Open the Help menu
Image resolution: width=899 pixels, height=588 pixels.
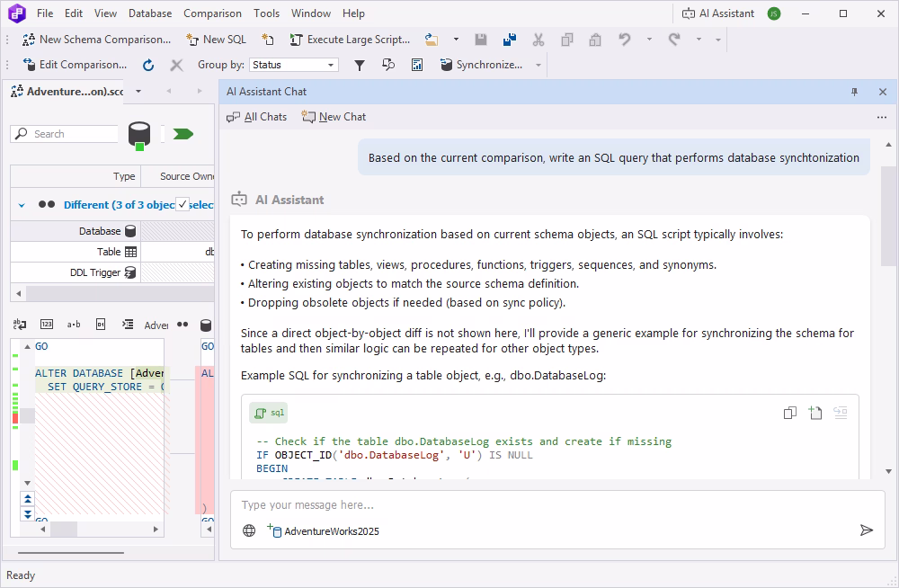point(353,13)
